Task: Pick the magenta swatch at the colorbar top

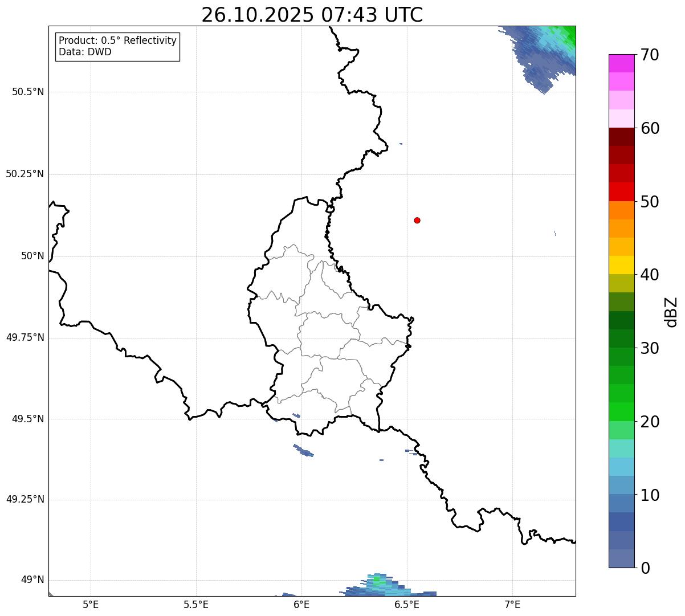Action: 621,63
